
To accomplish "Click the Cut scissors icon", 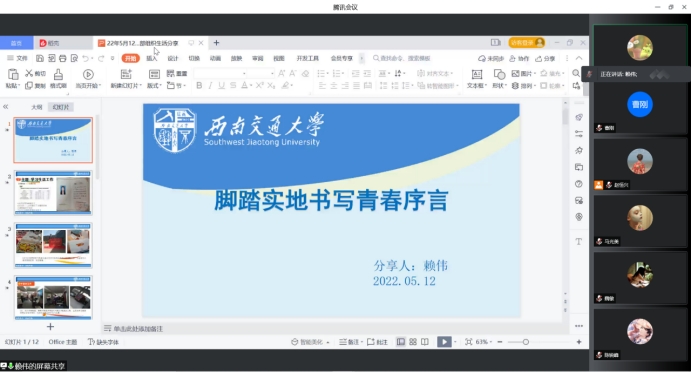I will [x=29, y=73].
